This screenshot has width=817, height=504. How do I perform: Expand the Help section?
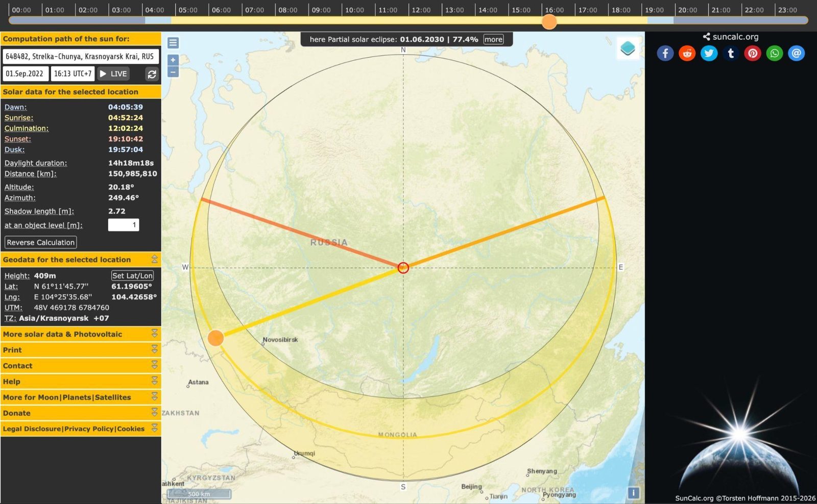pyautogui.click(x=81, y=382)
